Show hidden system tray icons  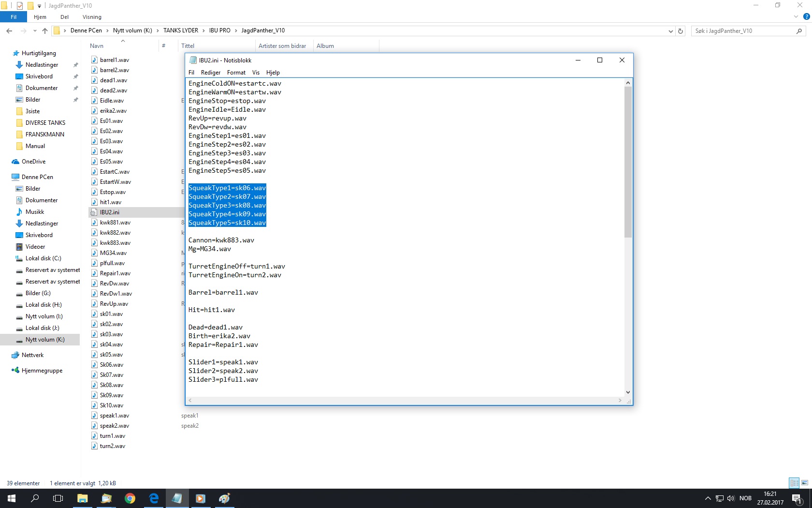click(708, 498)
